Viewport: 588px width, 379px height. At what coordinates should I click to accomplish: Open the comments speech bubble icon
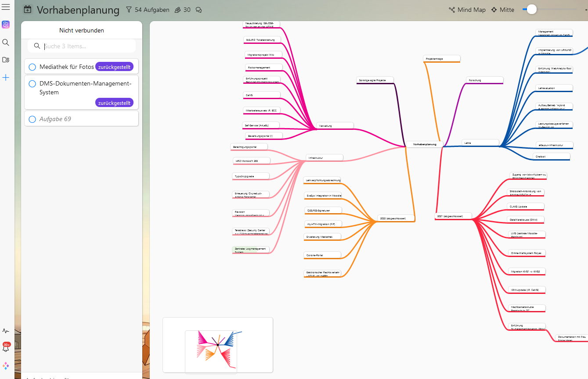198,10
